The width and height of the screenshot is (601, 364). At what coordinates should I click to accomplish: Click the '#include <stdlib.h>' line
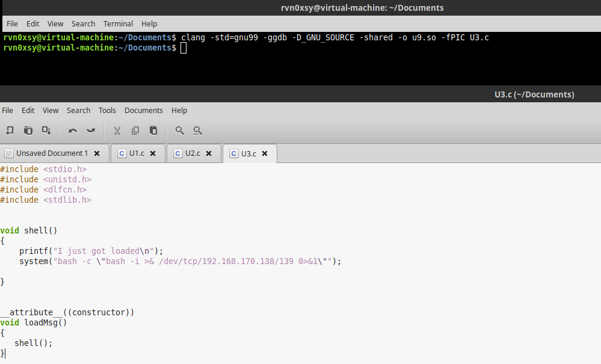[46, 200]
